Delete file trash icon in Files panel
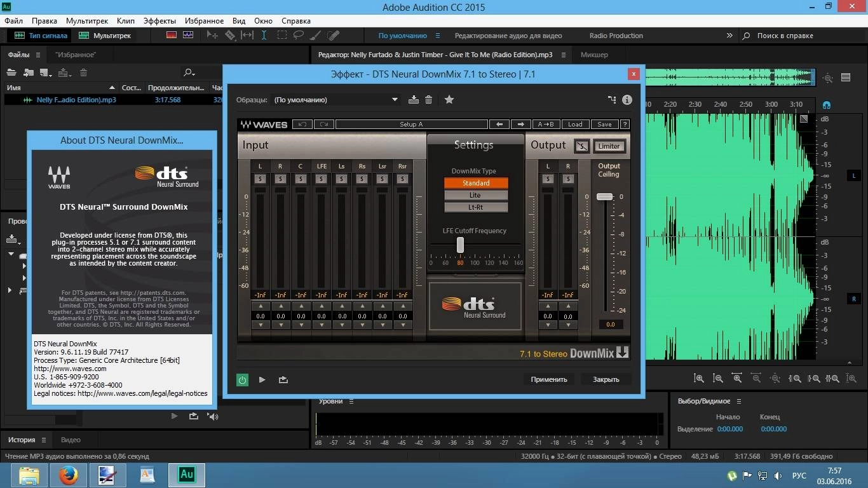The image size is (868, 488). click(83, 73)
